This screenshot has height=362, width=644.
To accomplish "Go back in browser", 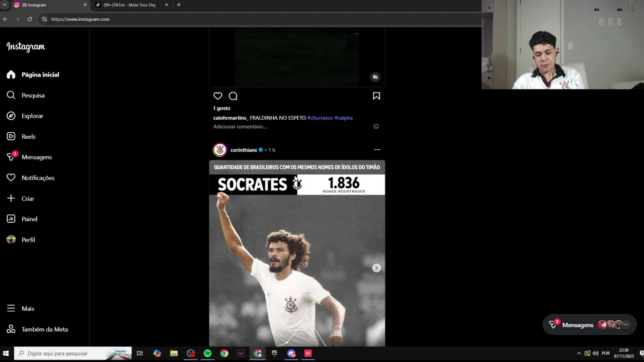I will click(5, 19).
